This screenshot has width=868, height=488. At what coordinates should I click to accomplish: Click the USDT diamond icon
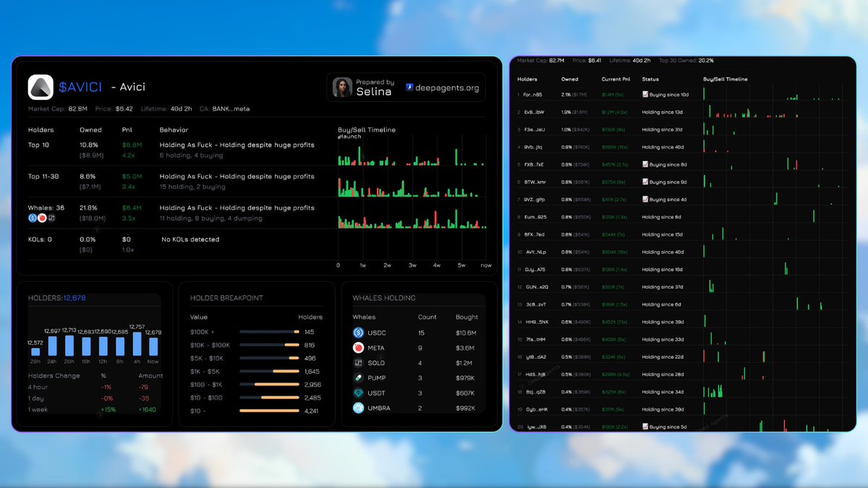pyautogui.click(x=358, y=393)
